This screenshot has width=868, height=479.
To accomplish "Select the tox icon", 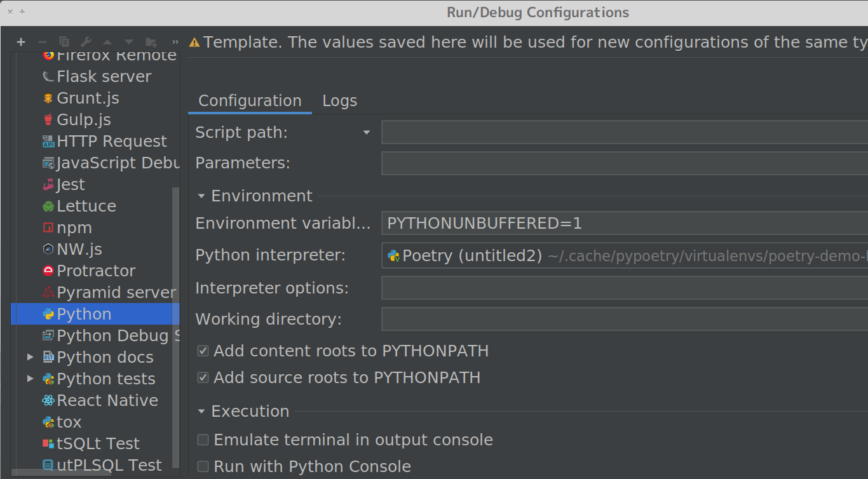I will [x=48, y=422].
